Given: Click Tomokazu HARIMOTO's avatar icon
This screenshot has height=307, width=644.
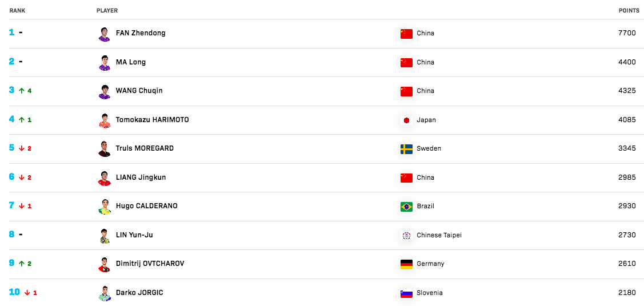Looking at the screenshot, I should (105, 120).
